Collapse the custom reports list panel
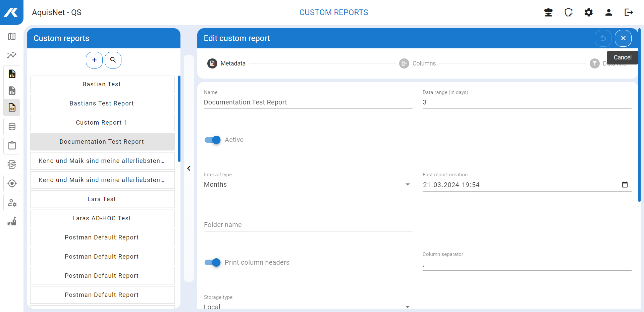 point(189,168)
